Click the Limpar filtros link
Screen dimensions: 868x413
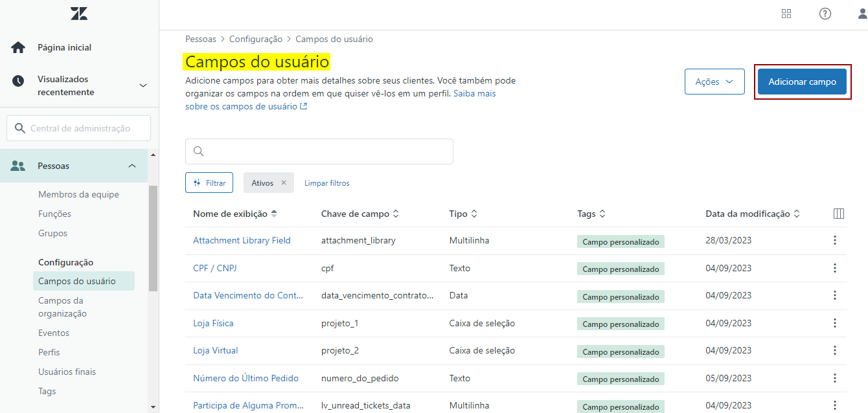pos(326,183)
